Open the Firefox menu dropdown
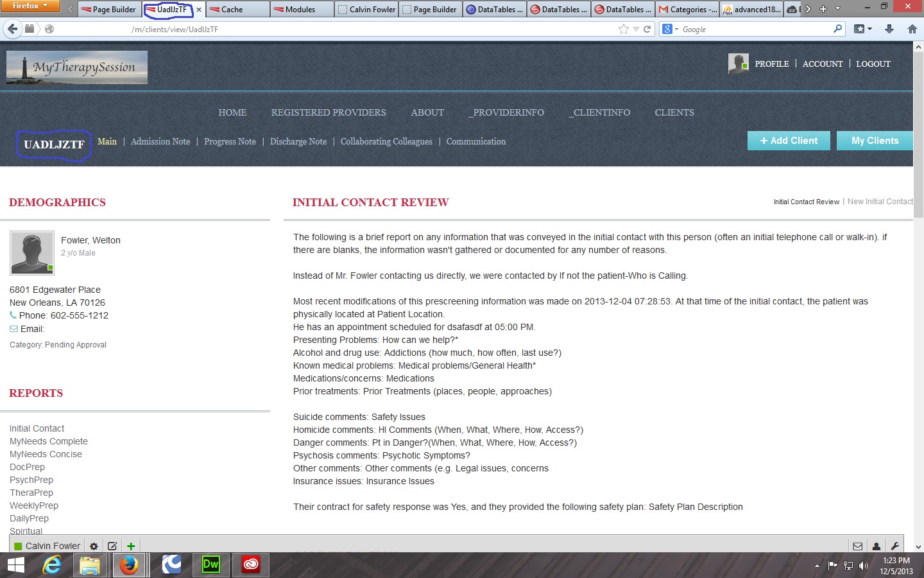 point(30,6)
